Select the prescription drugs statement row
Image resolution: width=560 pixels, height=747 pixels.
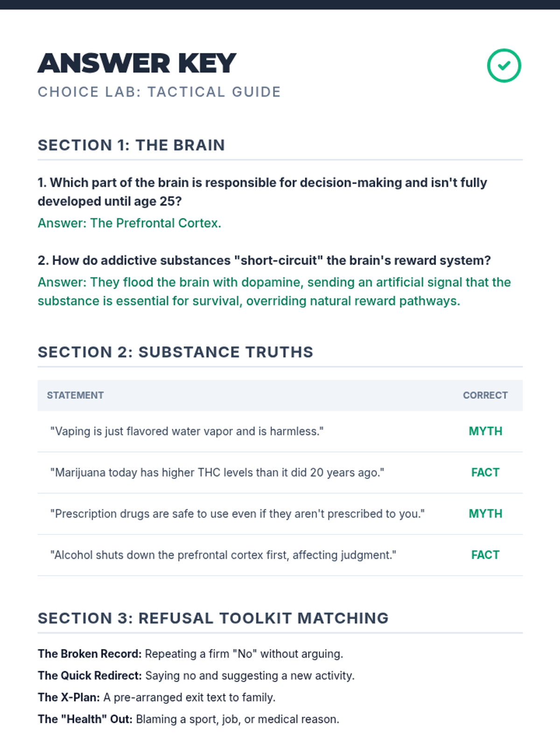coord(237,514)
